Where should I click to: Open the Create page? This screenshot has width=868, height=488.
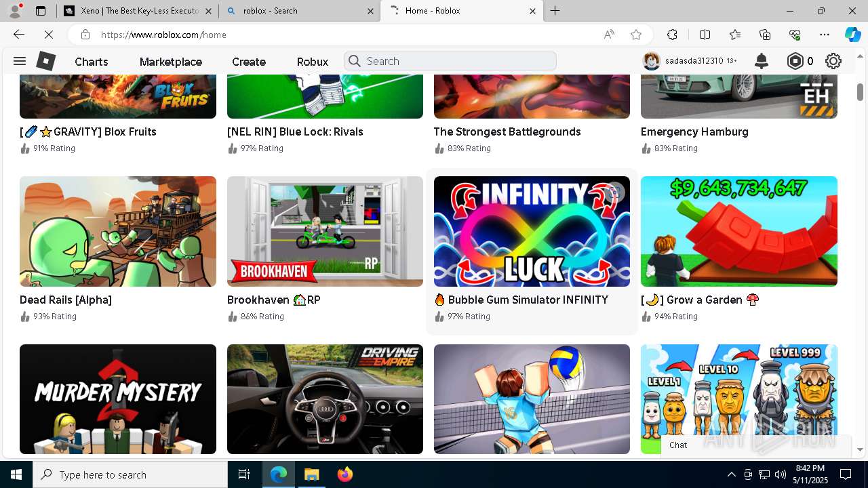pos(249,61)
